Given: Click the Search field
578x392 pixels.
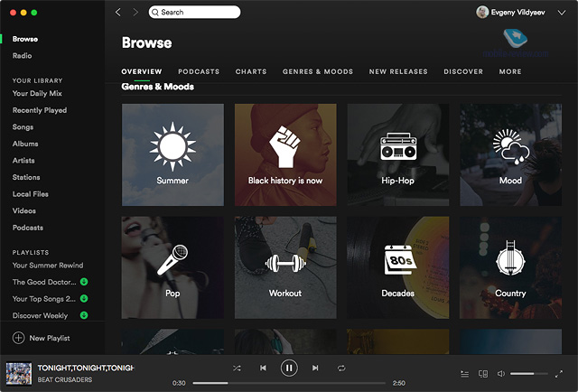Looking at the screenshot, I should coord(195,12).
